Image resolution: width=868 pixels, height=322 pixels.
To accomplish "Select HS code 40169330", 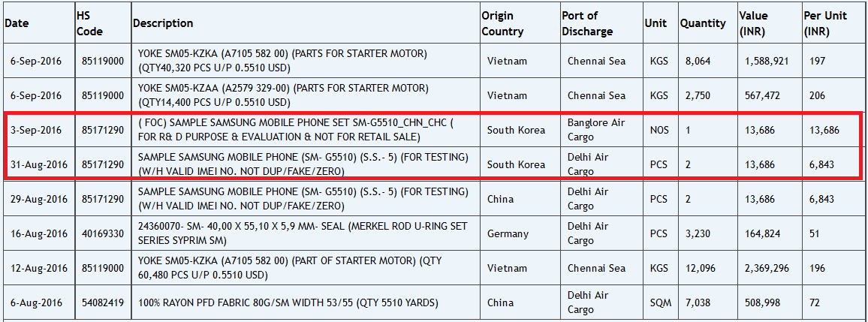I will (102, 233).
